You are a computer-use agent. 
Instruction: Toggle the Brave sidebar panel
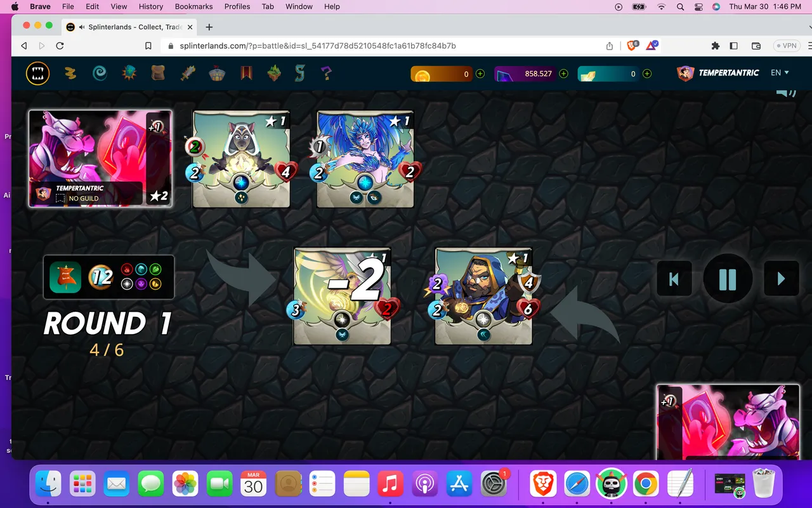pyautogui.click(x=734, y=46)
